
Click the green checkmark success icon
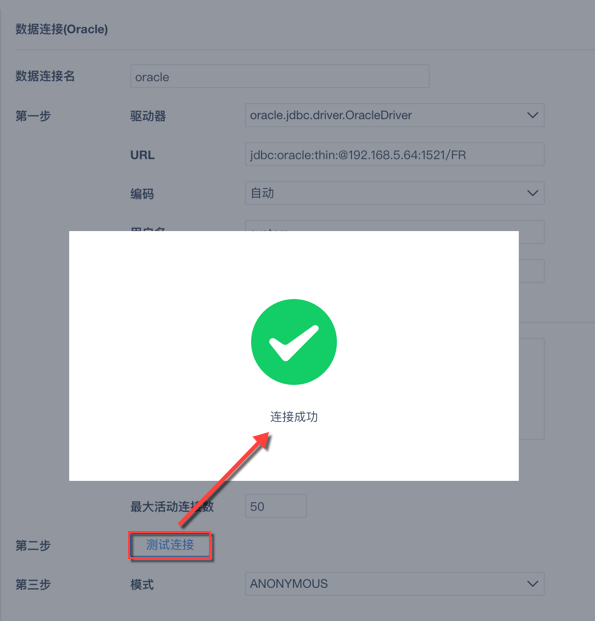point(294,342)
